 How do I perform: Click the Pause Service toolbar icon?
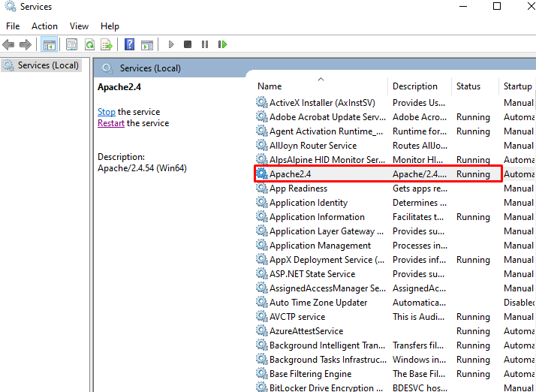[x=205, y=44]
